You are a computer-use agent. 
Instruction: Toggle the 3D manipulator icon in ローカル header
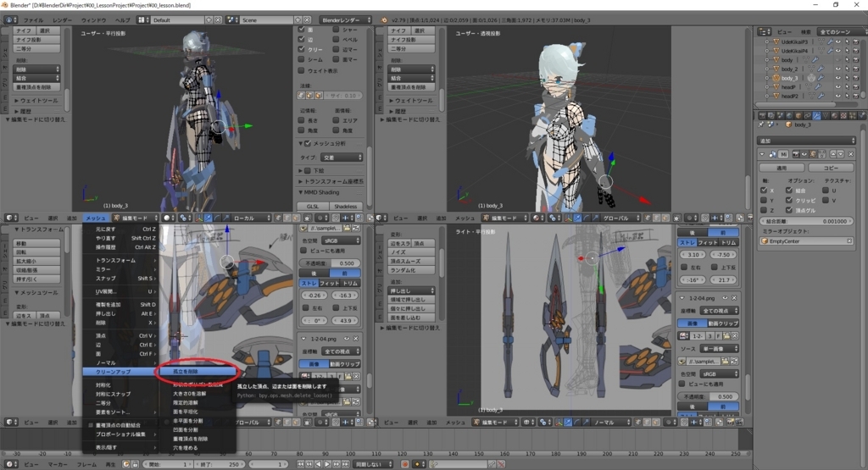[198, 218]
